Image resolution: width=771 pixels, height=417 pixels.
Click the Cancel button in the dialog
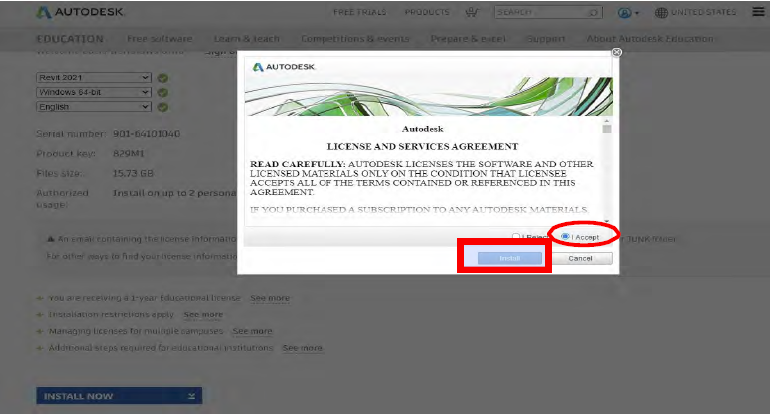[x=581, y=258]
